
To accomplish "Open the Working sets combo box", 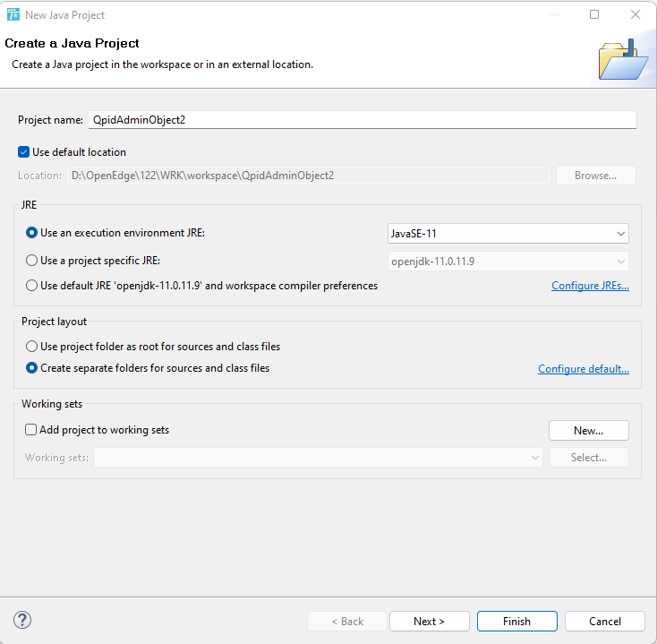I will pyautogui.click(x=318, y=458).
